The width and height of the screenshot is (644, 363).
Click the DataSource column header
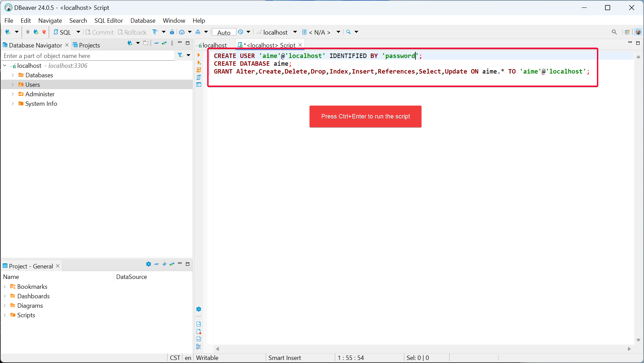pyautogui.click(x=153, y=277)
